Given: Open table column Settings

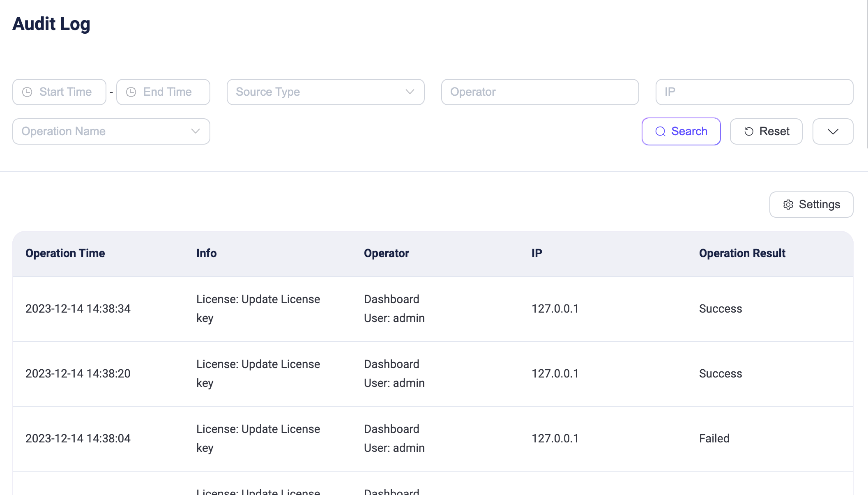Looking at the screenshot, I should click(811, 205).
